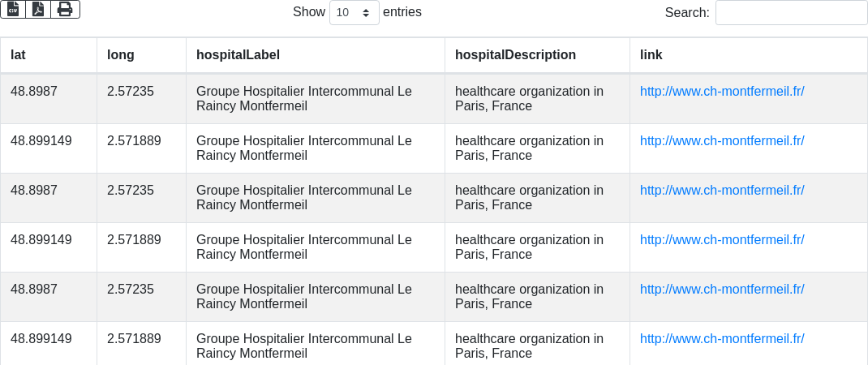Sort by the hospitalDescription column header
Viewport: 868px width, 365px height.
pyautogui.click(x=515, y=55)
